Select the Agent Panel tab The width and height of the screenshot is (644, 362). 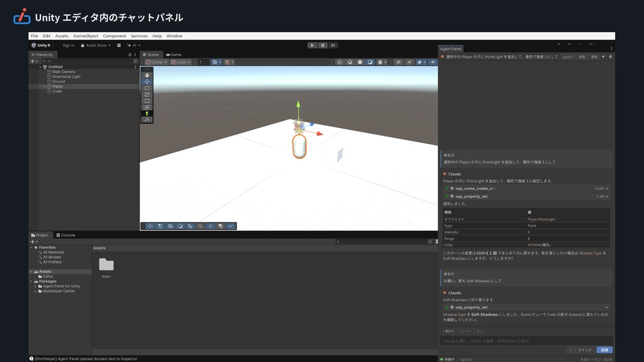click(450, 49)
